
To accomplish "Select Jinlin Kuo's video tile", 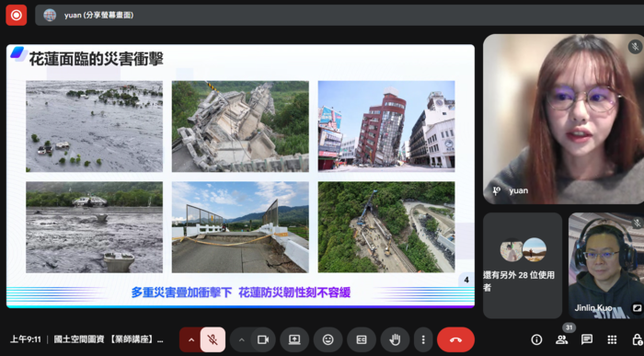I will pos(606,265).
